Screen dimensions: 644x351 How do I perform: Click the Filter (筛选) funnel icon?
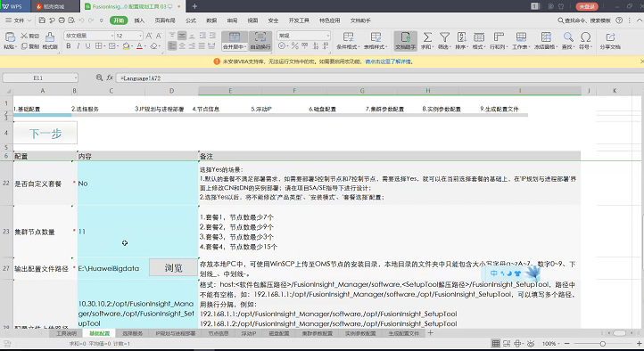[x=444, y=37]
